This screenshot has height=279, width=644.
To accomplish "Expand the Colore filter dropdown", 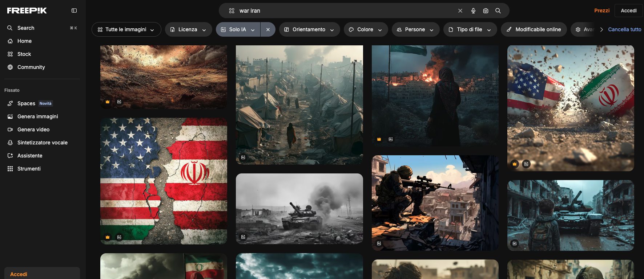I will 366,29.
